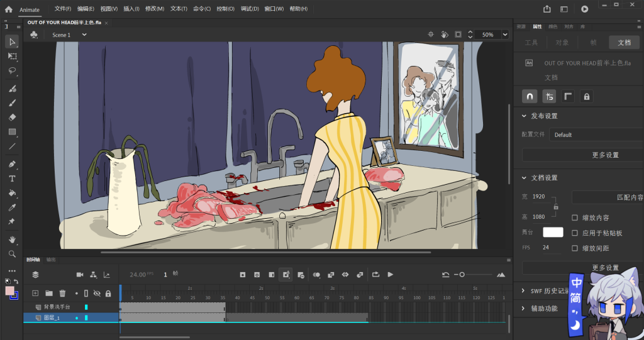The image size is (644, 340).
Task: Select the Lasso tool
Action: [x=12, y=70]
